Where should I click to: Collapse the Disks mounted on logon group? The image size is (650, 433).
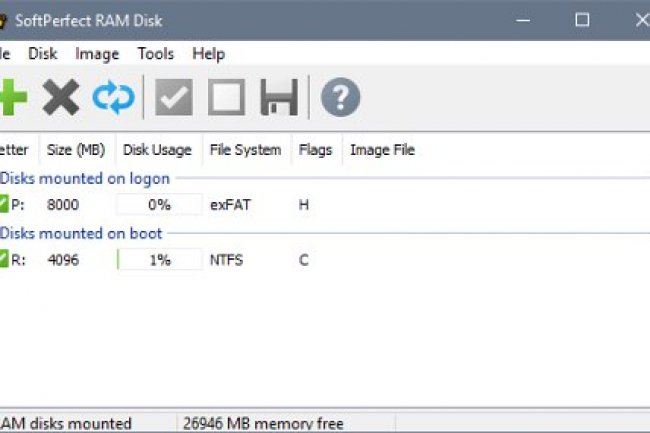pyautogui.click(x=85, y=179)
